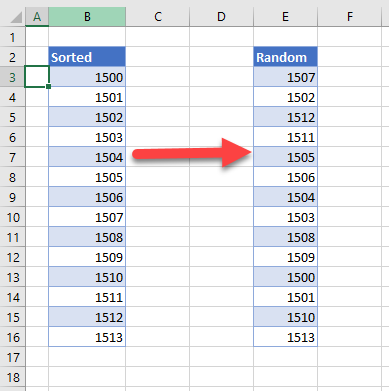Select Sorted cell with value 1506
Image resolution: width=389 pixels, height=391 pixels.
pos(87,197)
